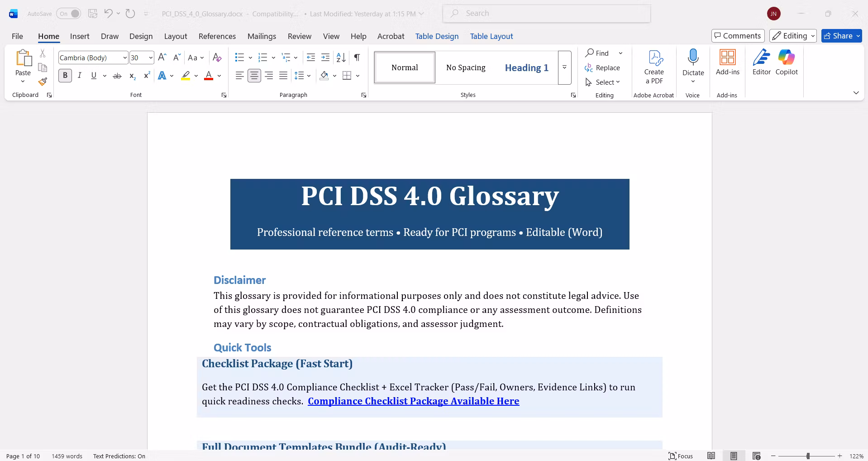Open the Editing mode dropdown
Image resolution: width=868 pixels, height=461 pixels.
pos(793,36)
